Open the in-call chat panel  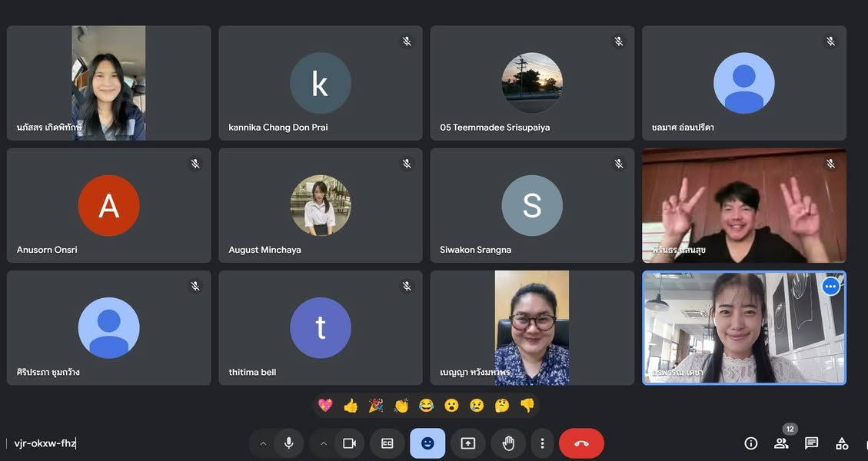(811, 443)
